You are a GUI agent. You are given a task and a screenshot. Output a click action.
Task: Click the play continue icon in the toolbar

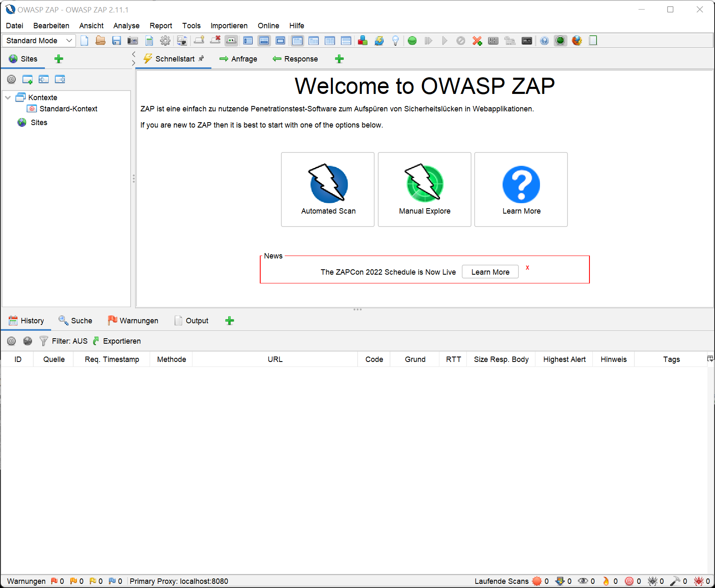point(445,41)
